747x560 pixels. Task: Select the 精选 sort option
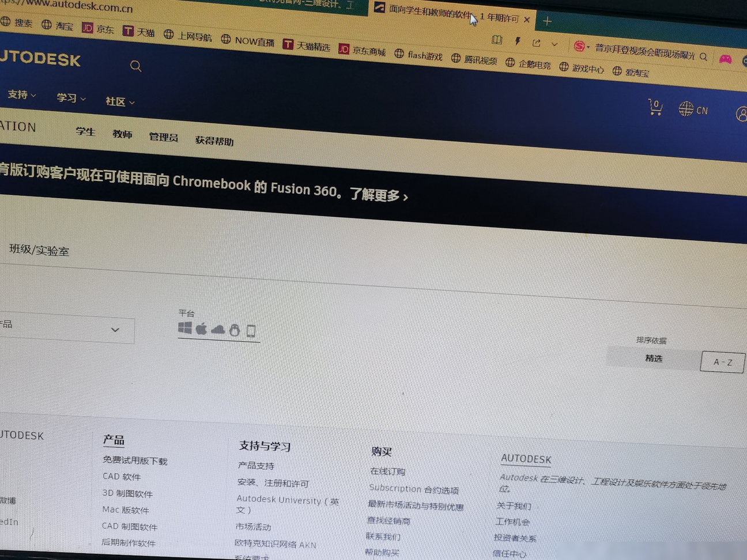pyautogui.click(x=654, y=358)
